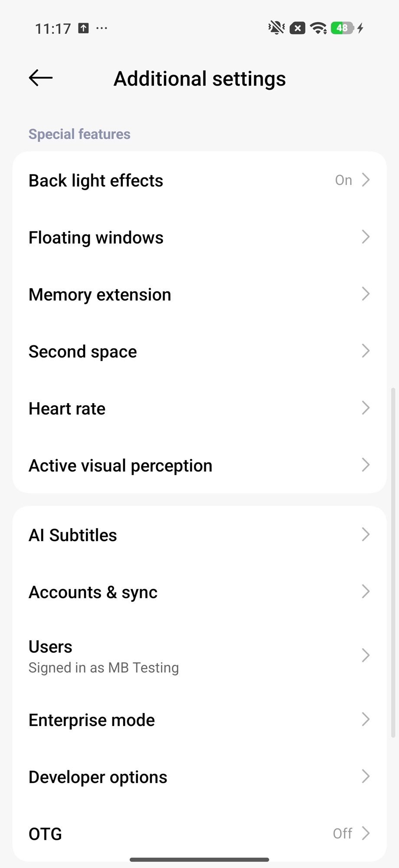Image resolution: width=399 pixels, height=868 pixels.
Task: Open OTG setting showing Off
Action: tap(199, 833)
